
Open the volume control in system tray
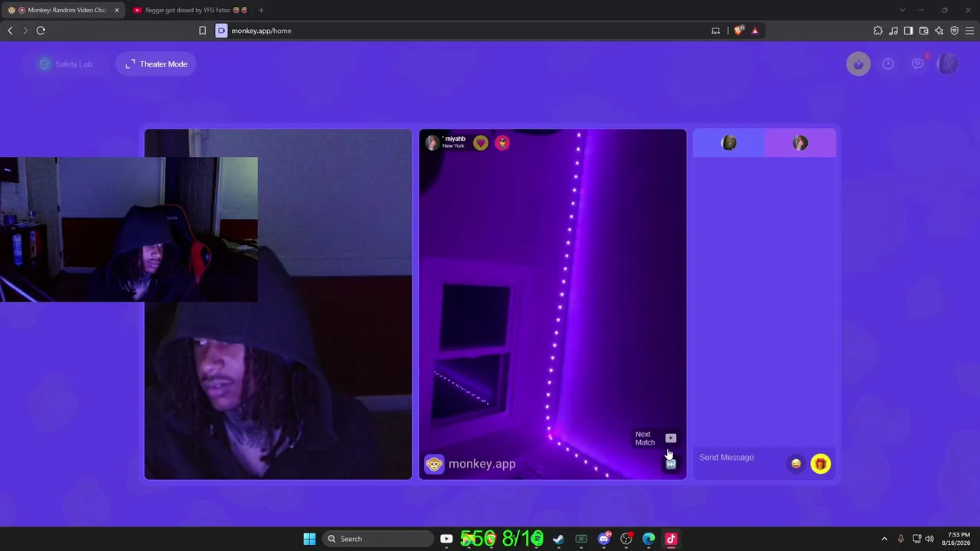click(x=929, y=539)
